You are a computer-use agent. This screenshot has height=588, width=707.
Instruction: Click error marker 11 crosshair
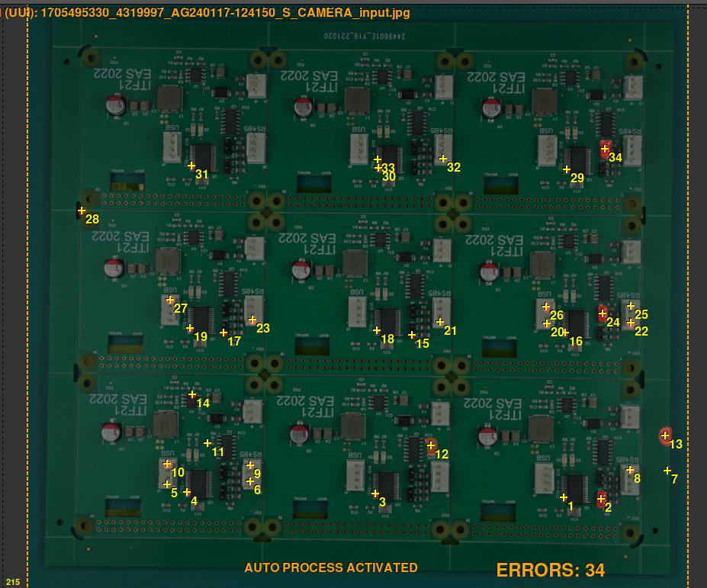coord(207,443)
